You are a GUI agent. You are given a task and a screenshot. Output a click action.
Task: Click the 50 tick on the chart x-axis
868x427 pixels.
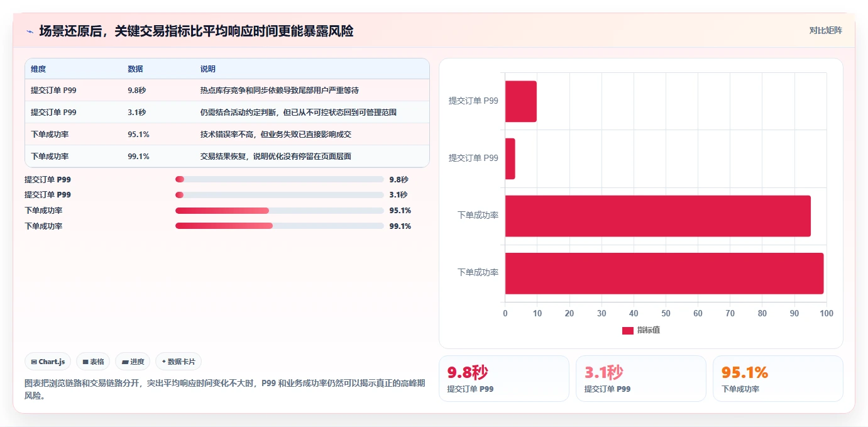tap(666, 313)
